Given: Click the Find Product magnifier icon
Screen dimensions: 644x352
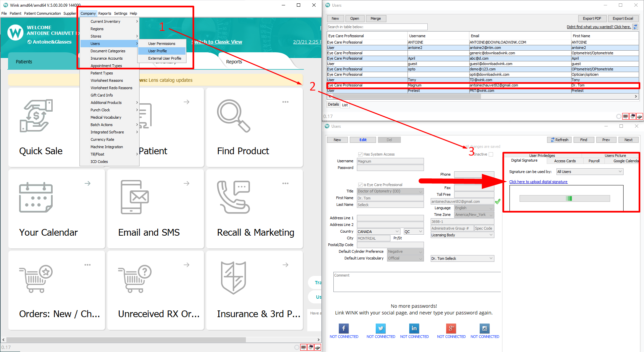Looking at the screenshot, I should click(233, 116).
